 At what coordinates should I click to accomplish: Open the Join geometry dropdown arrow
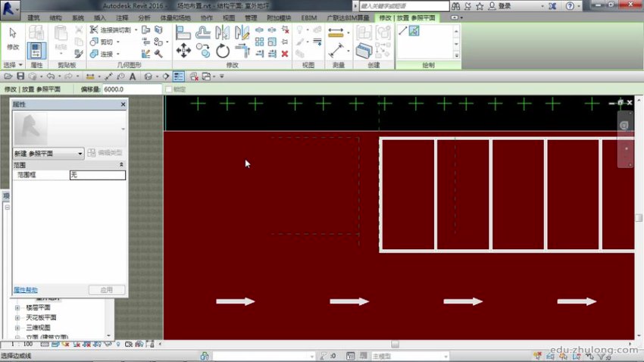(x=118, y=54)
